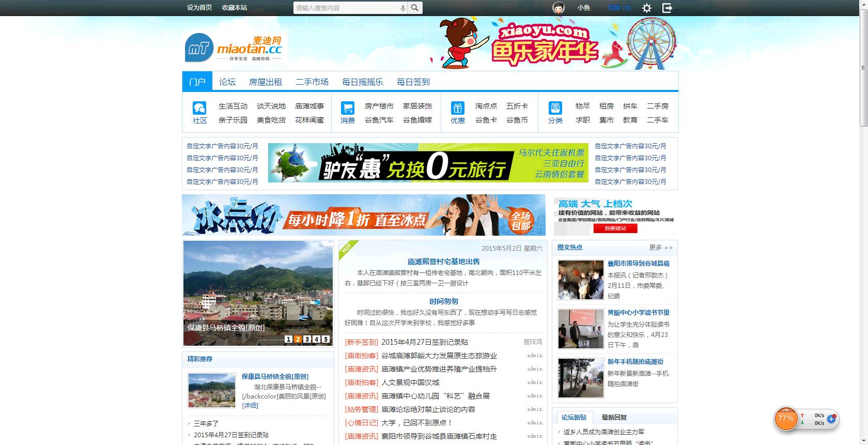Click the 收藏本站 link
This screenshot has width=868, height=445.
click(235, 8)
